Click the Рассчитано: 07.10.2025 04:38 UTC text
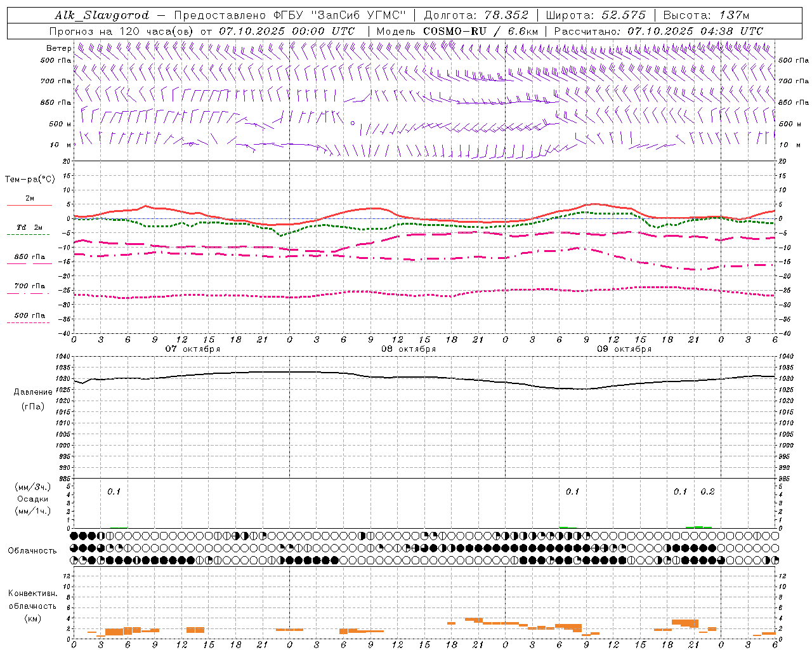 pyautogui.click(x=658, y=31)
